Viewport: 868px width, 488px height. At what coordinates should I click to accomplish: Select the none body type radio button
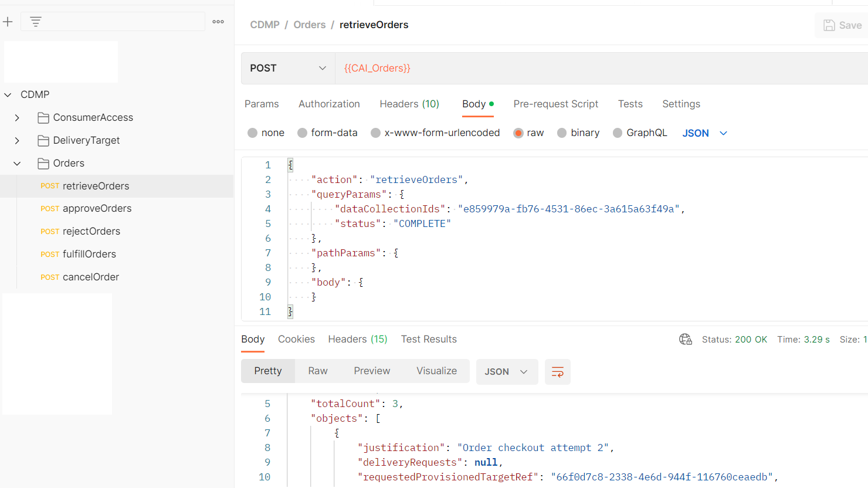(x=252, y=133)
